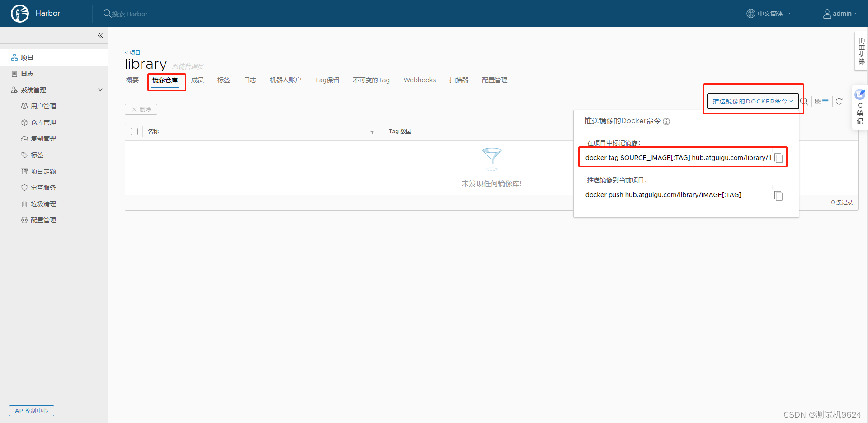Image resolution: width=868 pixels, height=423 pixels.
Task: Switch to the 概要 tab
Action: pos(132,80)
